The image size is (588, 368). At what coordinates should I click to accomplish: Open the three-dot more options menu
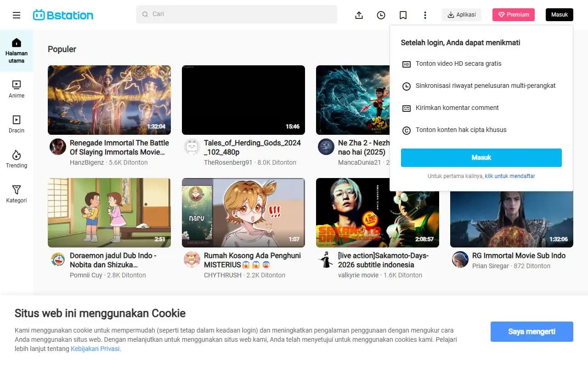point(425,15)
